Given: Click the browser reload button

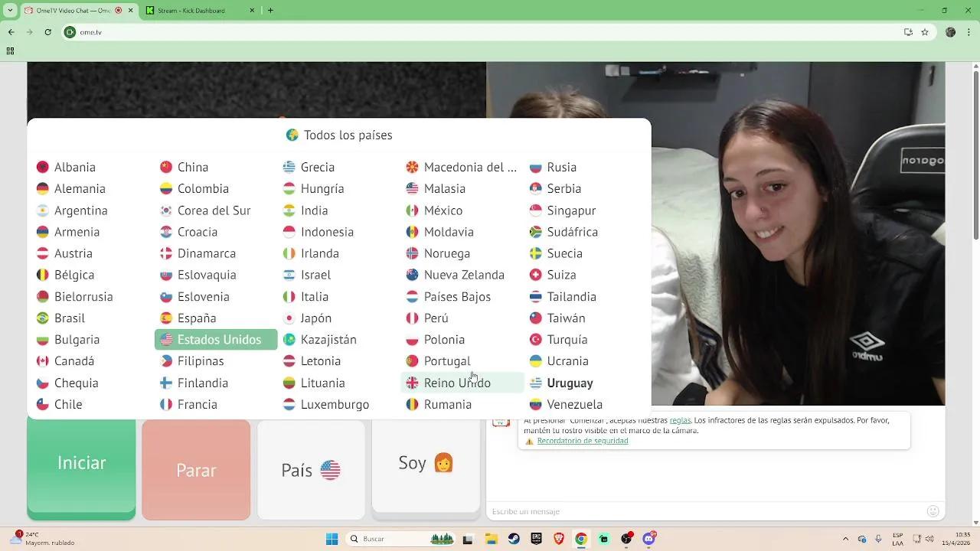Looking at the screenshot, I should coord(48,32).
